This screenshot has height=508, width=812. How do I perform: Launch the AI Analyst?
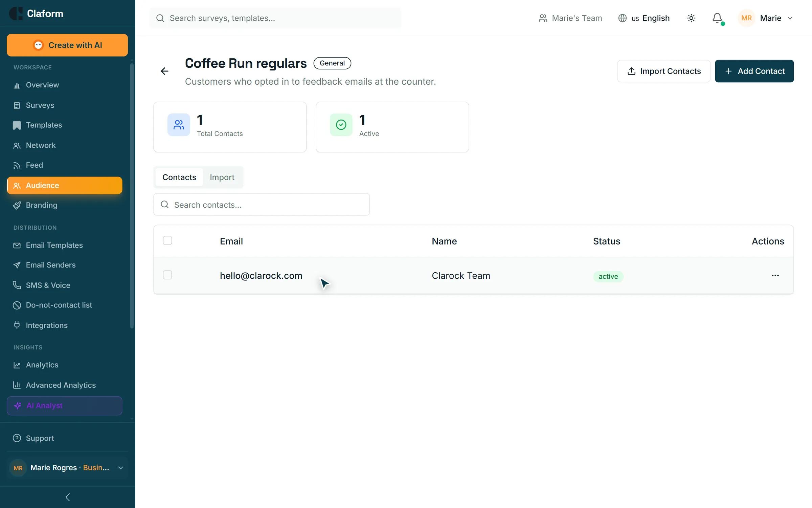[64, 406]
